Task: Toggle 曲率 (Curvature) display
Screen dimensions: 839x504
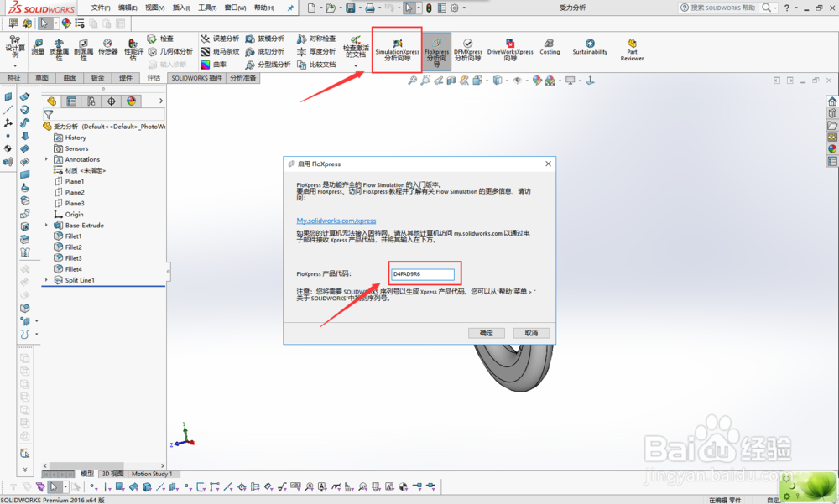Action: (213, 65)
